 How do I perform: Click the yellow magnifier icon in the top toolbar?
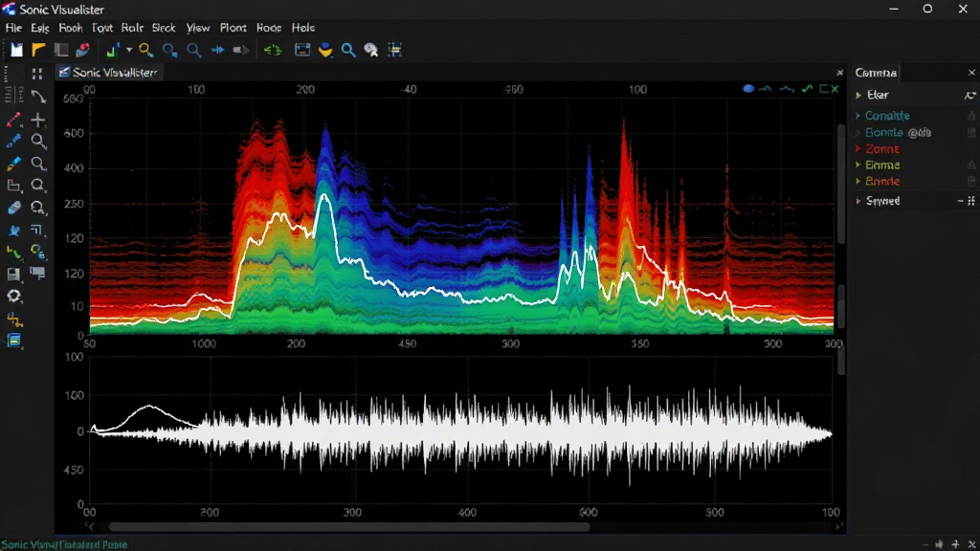(146, 50)
